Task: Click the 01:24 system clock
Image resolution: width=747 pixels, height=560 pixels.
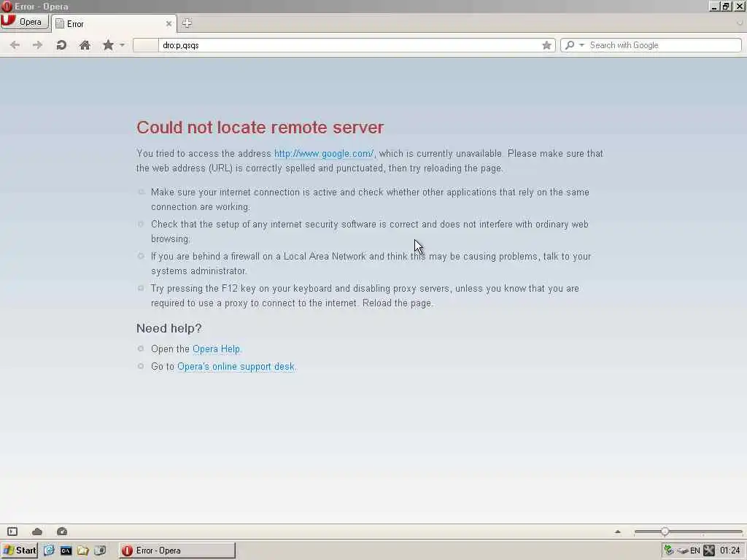Action: coord(729,551)
